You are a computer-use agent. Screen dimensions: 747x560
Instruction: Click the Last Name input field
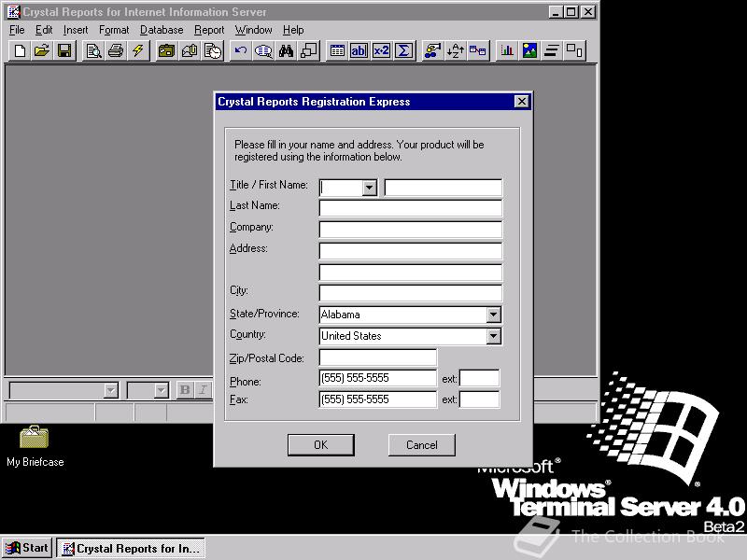(x=410, y=208)
